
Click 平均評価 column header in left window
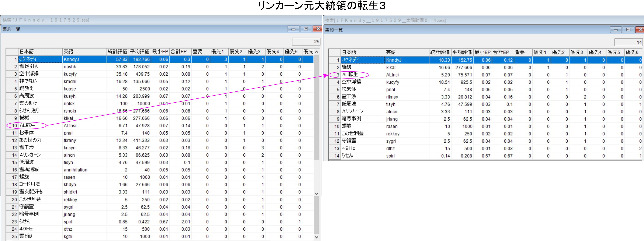coord(140,52)
